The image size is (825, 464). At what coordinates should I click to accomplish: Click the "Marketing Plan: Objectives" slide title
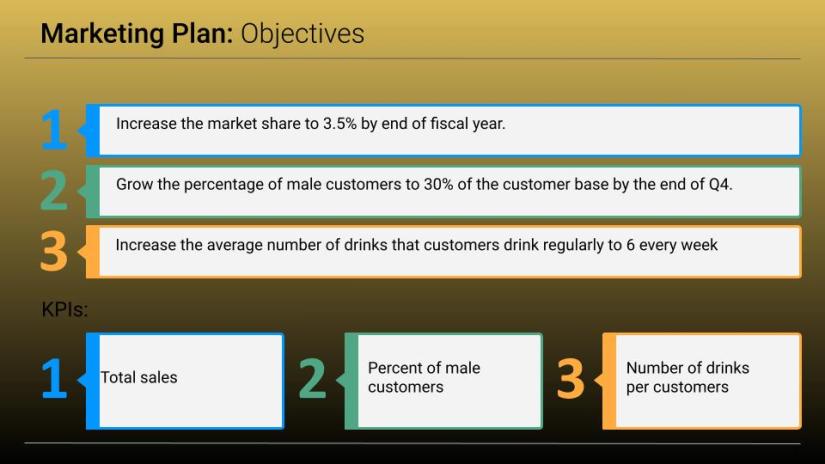click(202, 34)
